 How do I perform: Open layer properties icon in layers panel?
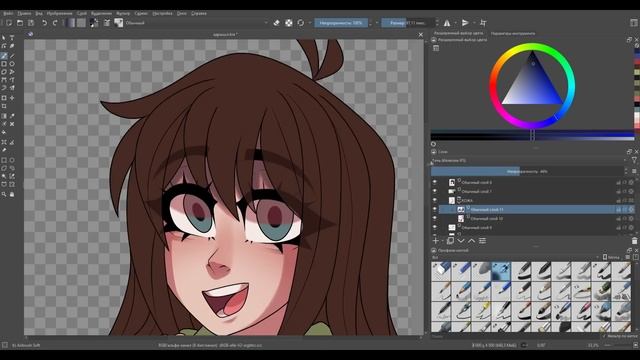(482, 241)
